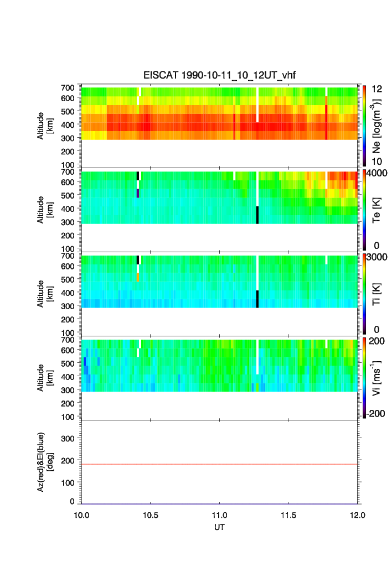Click the Ne electron density color bar
392x588 pixels.
pyautogui.click(x=364, y=126)
